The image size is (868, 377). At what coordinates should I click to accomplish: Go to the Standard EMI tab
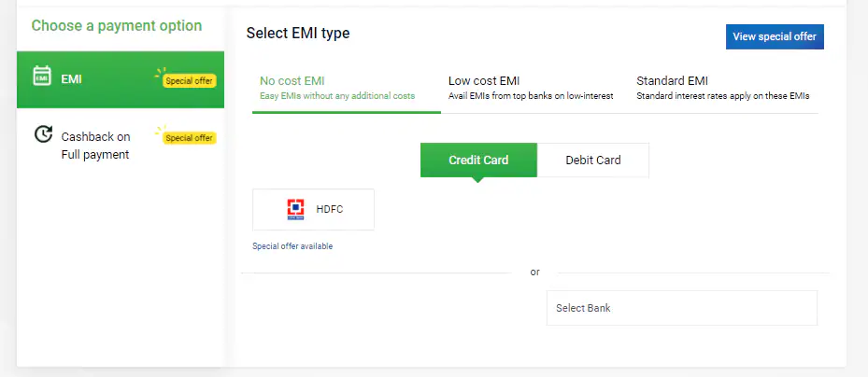[x=672, y=81]
